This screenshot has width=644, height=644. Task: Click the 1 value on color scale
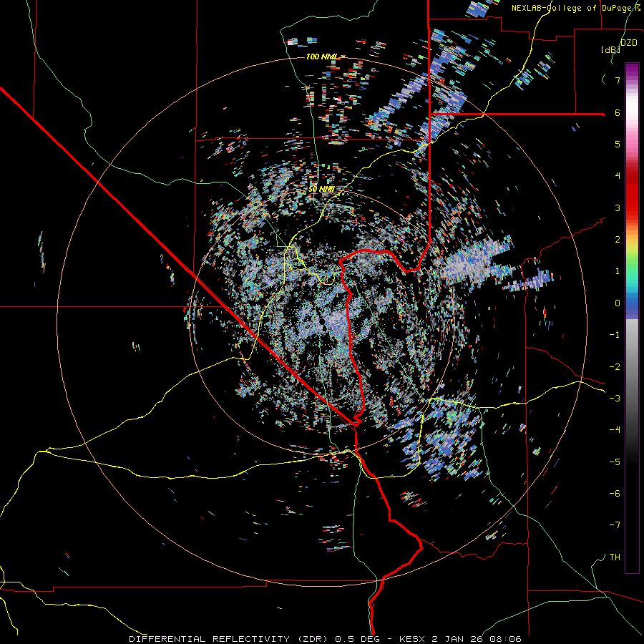click(618, 271)
